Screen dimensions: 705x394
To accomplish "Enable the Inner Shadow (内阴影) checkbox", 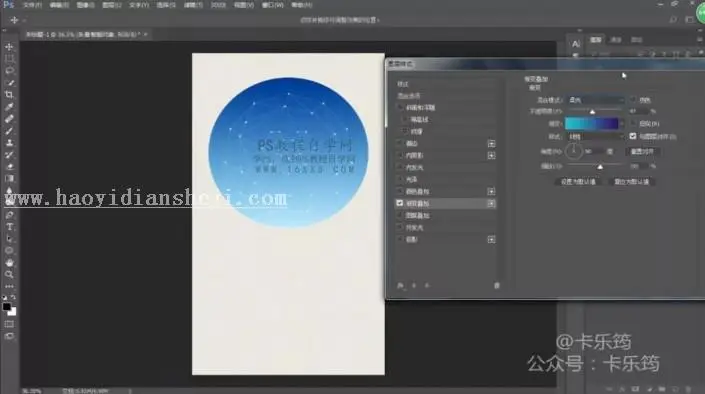I will tap(400, 156).
